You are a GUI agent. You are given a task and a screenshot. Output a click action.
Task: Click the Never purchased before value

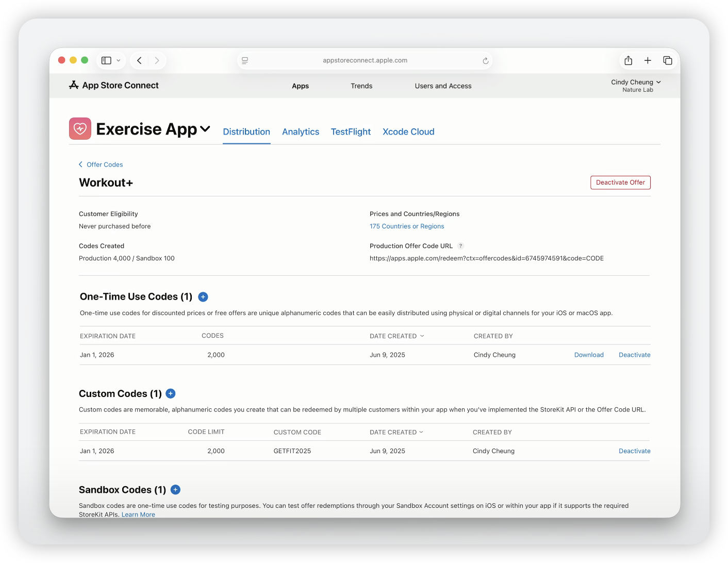tap(115, 226)
